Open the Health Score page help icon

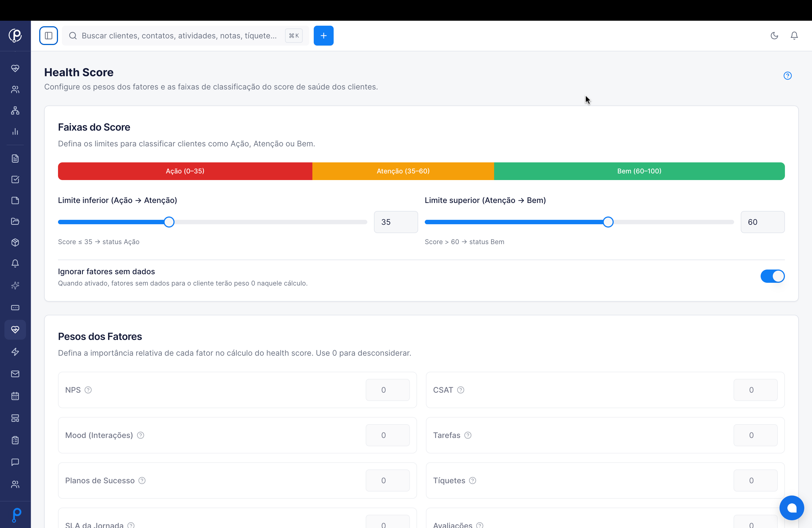point(787,76)
